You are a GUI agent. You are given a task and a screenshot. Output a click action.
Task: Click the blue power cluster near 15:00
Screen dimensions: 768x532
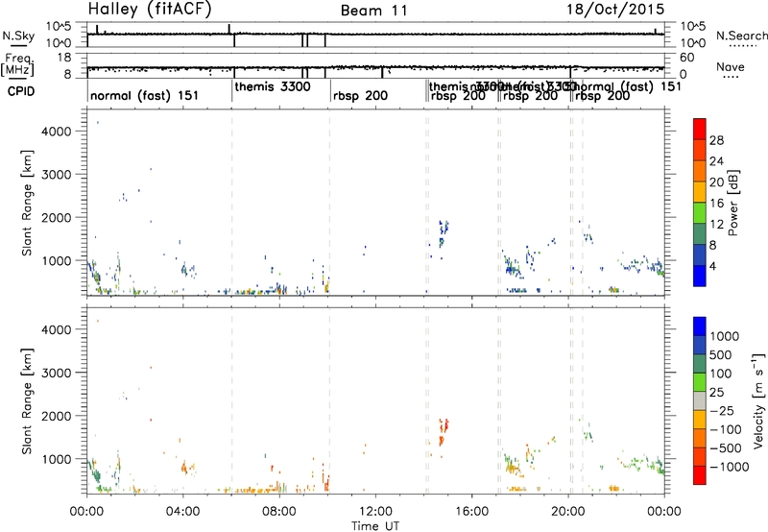click(x=444, y=233)
